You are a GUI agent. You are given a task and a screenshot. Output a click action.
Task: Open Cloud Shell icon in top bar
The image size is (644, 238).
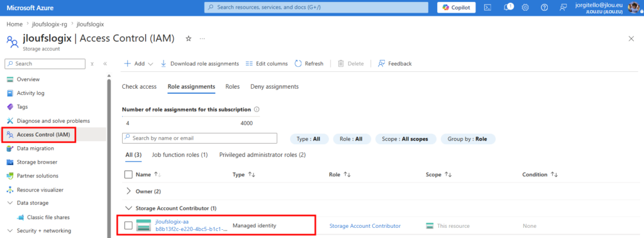point(487,8)
